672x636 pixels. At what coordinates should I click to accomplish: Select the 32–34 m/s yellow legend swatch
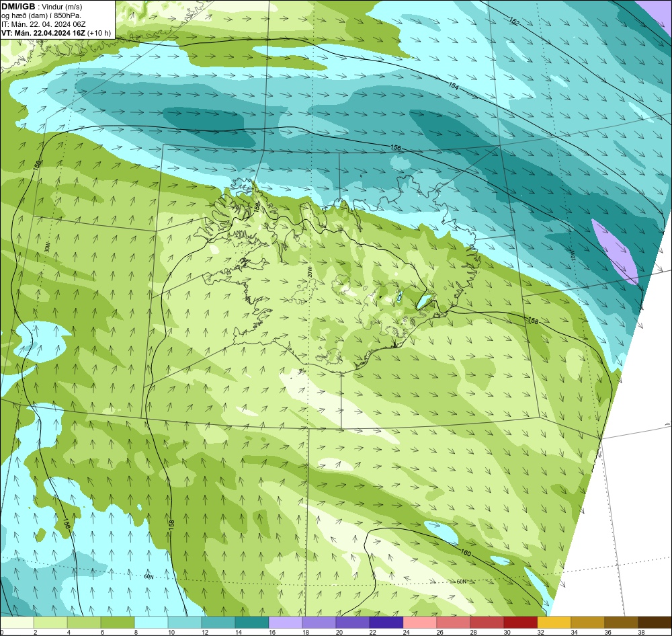554,623
